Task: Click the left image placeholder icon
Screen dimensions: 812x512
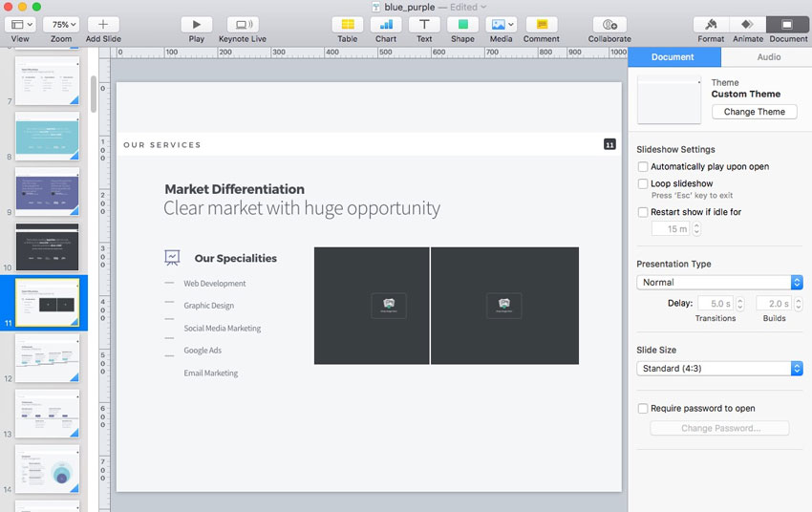Action: click(389, 306)
